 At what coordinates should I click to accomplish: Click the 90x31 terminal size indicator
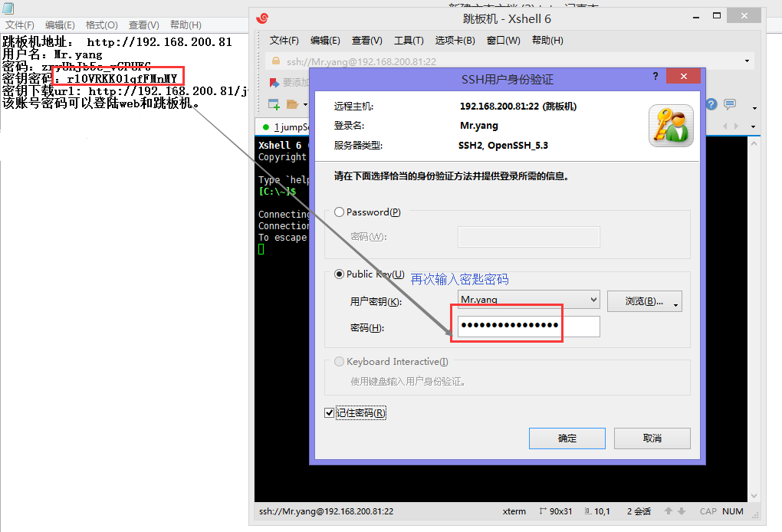[x=556, y=511]
